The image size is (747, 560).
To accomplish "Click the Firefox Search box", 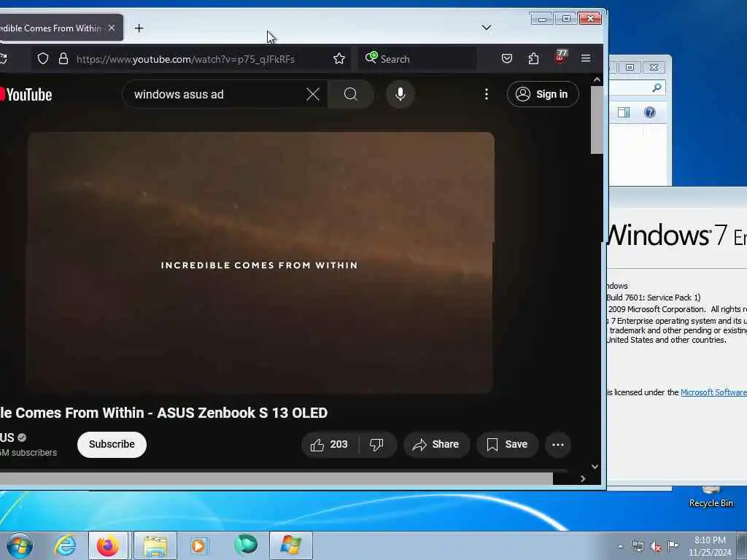I will (417, 59).
